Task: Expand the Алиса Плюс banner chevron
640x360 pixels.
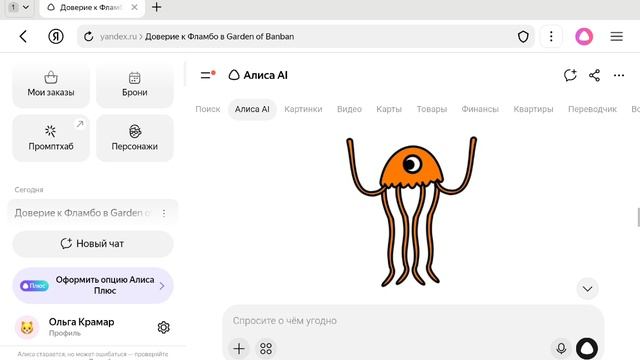Action: [x=162, y=286]
